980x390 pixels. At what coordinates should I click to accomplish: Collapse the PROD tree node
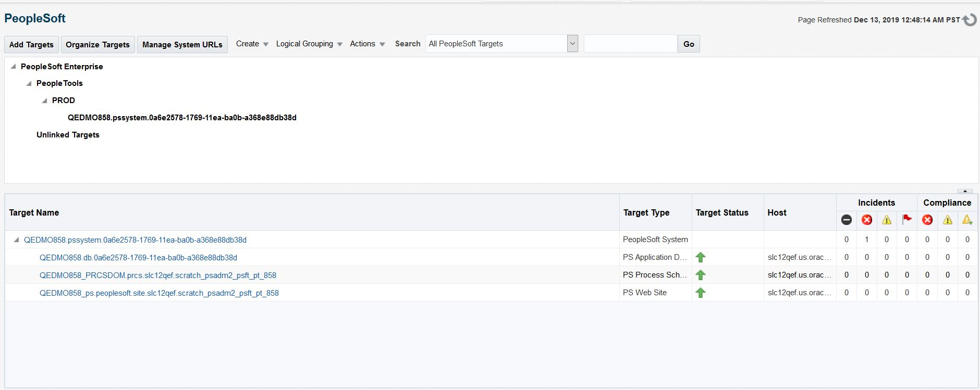pos(45,100)
